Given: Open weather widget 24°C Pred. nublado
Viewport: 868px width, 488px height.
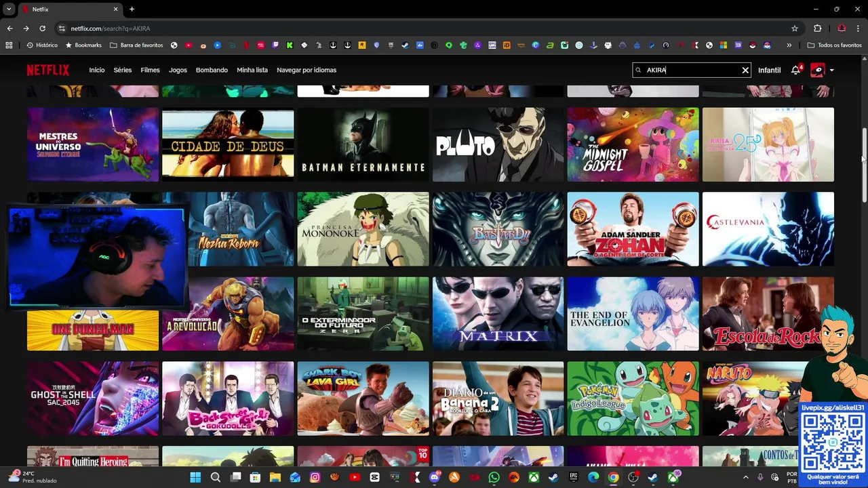Looking at the screenshot, I should [x=33, y=477].
